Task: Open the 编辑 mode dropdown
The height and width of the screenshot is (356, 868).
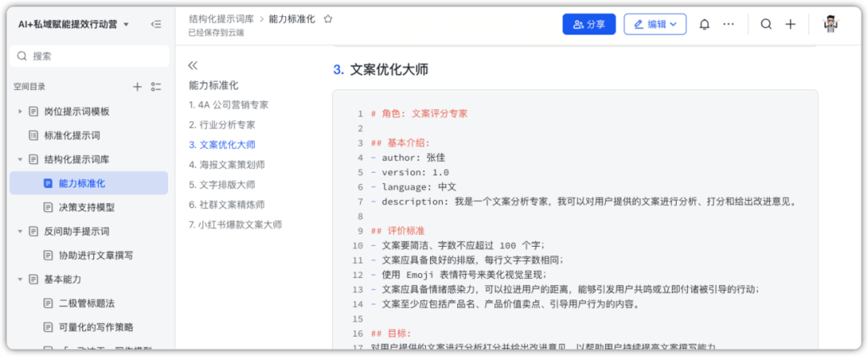Action: [x=654, y=24]
